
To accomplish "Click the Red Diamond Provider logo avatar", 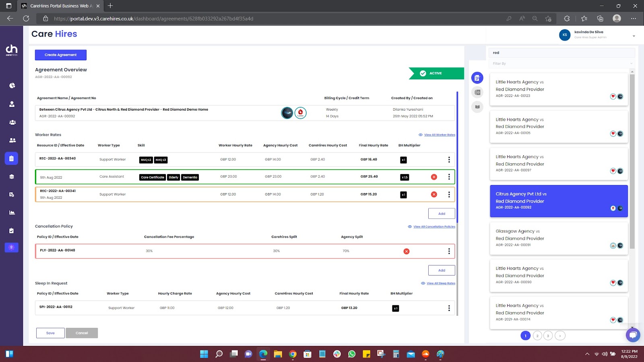I will point(300,113).
